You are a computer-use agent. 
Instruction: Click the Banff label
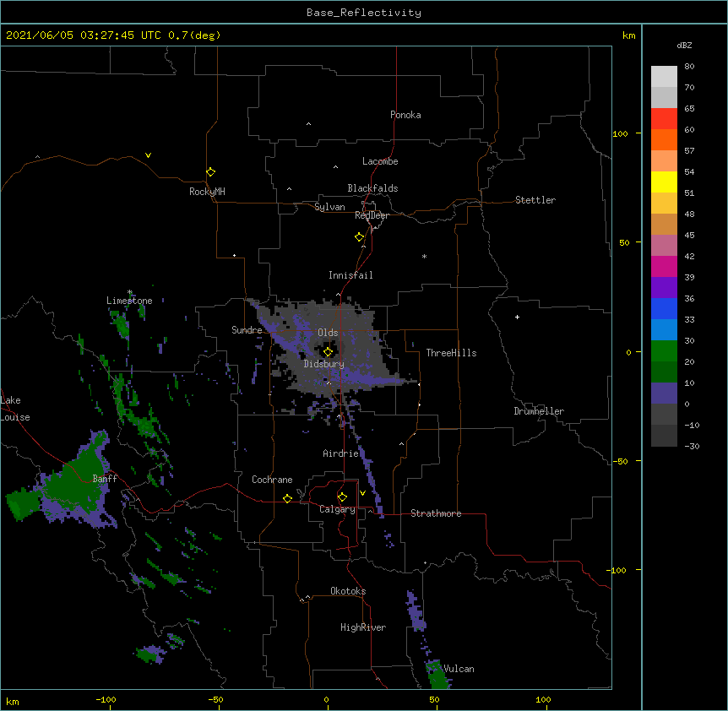pyautogui.click(x=105, y=479)
